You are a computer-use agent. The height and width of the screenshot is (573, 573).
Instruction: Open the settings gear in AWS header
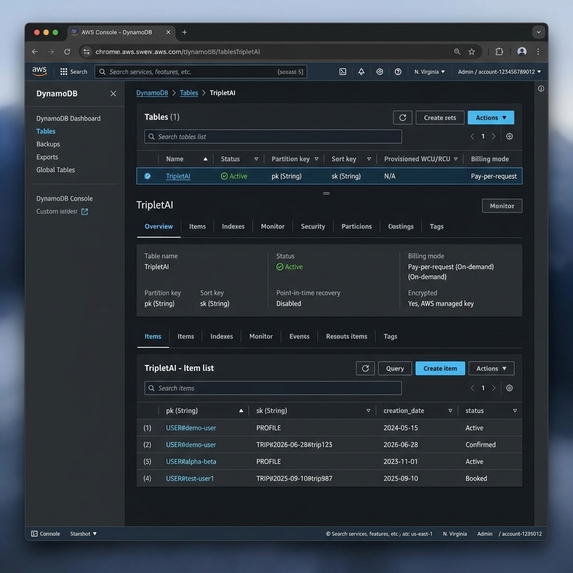coord(380,72)
